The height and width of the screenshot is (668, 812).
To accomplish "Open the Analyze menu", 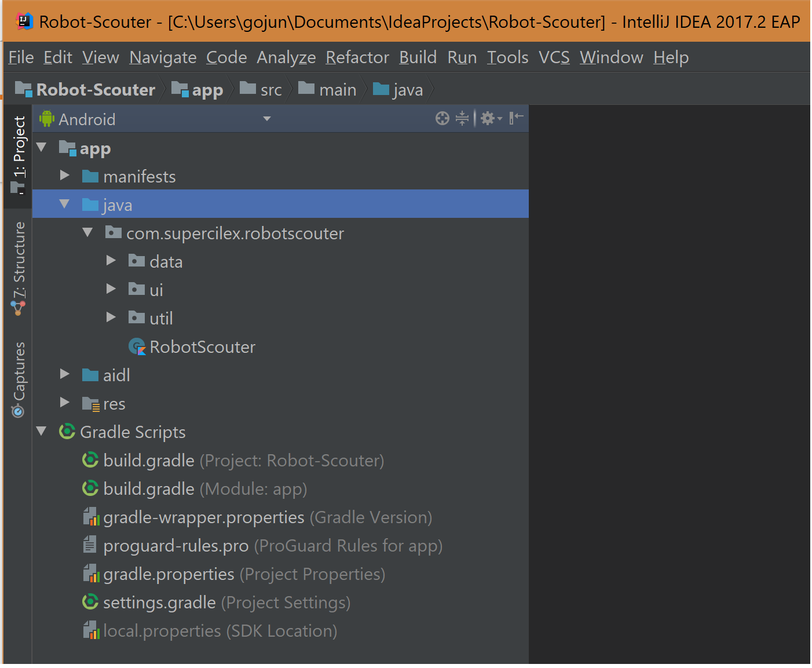I will pos(286,57).
